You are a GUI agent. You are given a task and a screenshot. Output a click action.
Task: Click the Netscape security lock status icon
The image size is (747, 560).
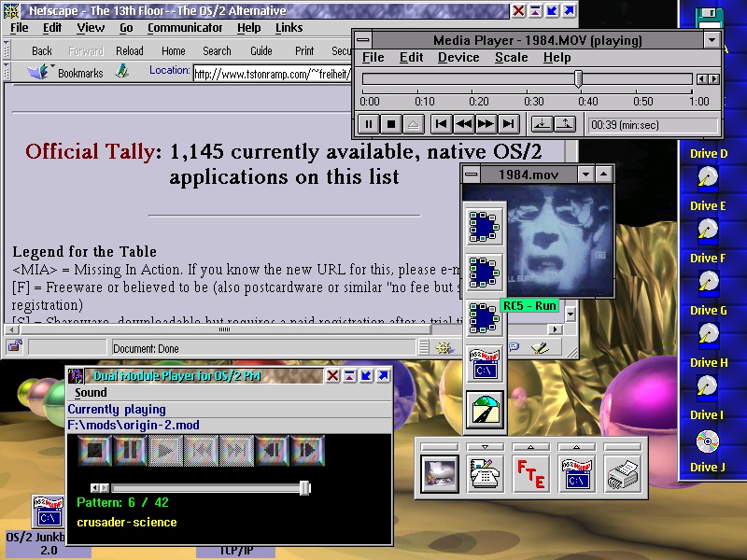pos(15,347)
